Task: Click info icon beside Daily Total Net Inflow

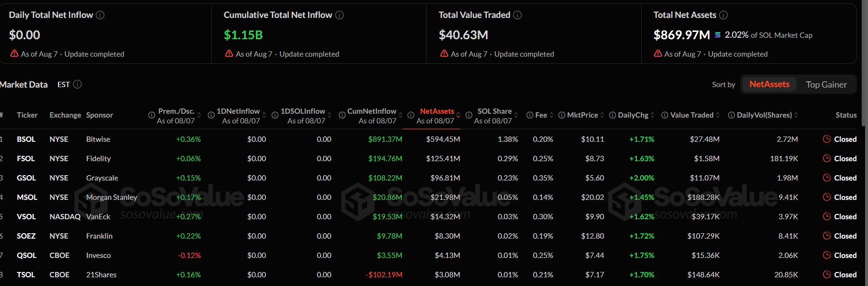Action: (100, 15)
